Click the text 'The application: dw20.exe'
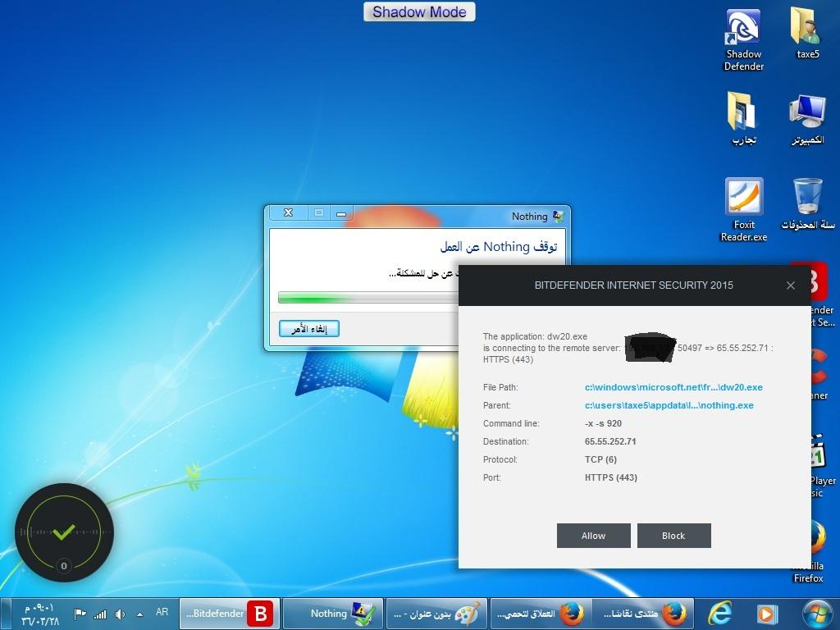 pyautogui.click(x=535, y=336)
